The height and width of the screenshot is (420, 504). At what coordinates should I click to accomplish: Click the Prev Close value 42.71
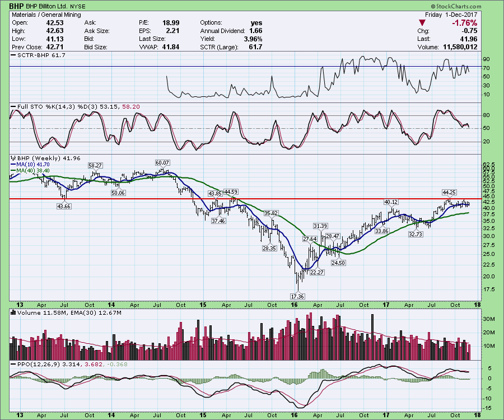click(55, 47)
